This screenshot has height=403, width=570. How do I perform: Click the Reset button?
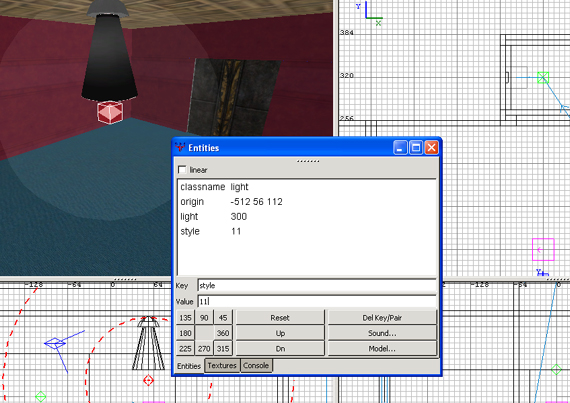pos(280,318)
